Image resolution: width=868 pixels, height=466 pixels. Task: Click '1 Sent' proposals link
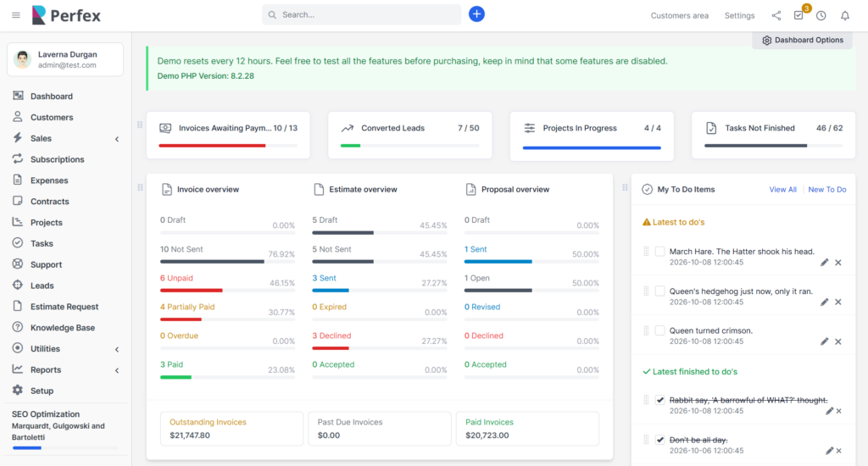(476, 249)
